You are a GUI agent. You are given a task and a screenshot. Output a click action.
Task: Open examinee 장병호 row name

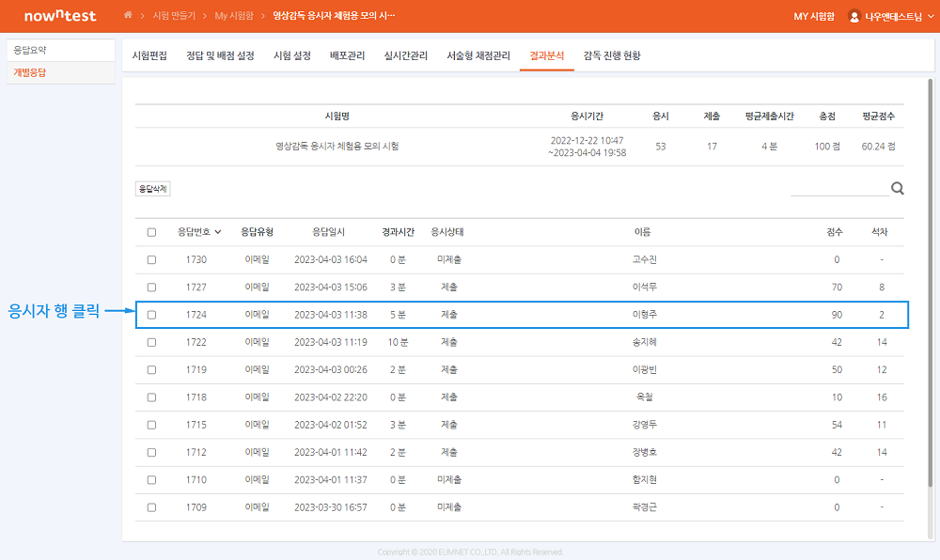point(645,452)
